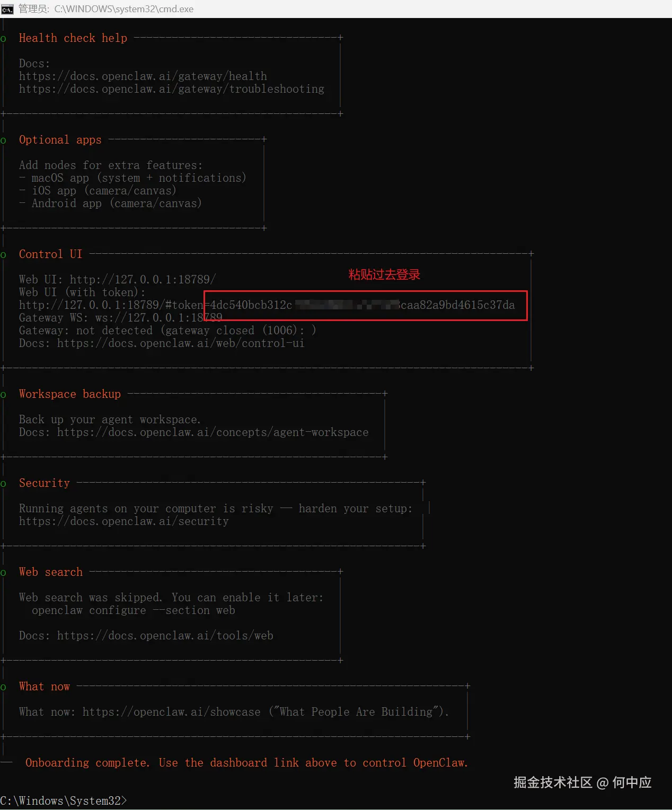Click the 'Optional apps' heading

point(60,140)
